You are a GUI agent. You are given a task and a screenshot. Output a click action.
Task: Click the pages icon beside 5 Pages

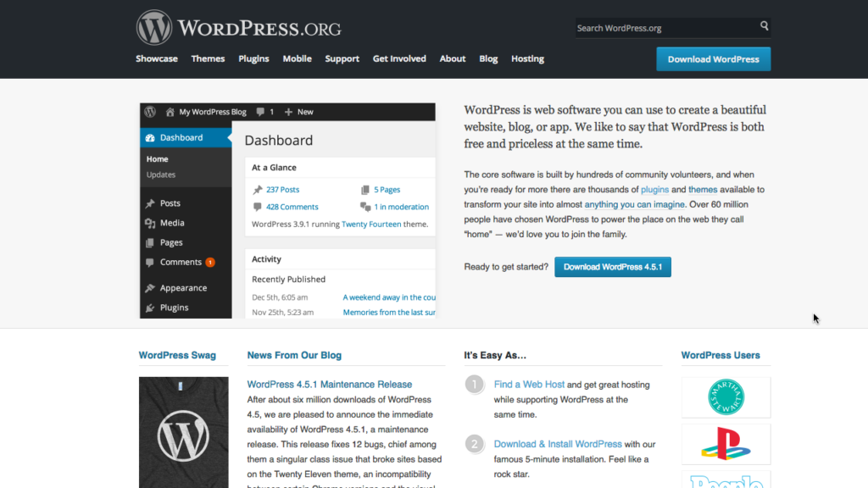pos(365,190)
